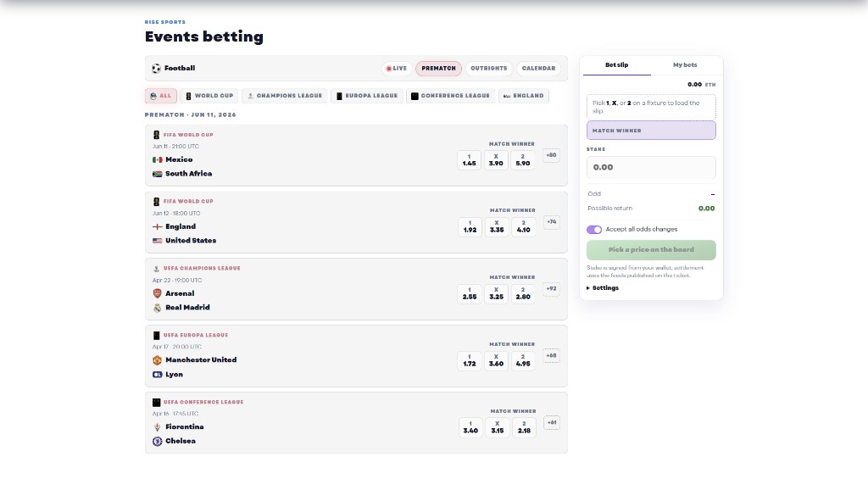Click the Match Winner market bar
Image resolution: width=868 pixels, height=479 pixels.
651,131
